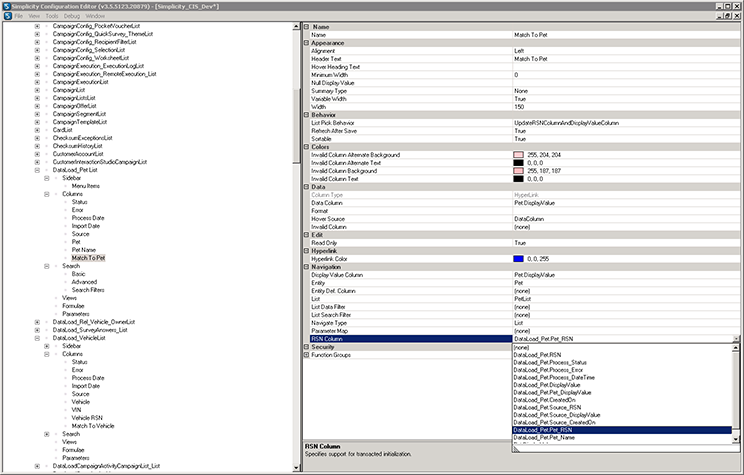Select the VIN column tree item
Viewport: 744px width, 475px height.
[76, 410]
